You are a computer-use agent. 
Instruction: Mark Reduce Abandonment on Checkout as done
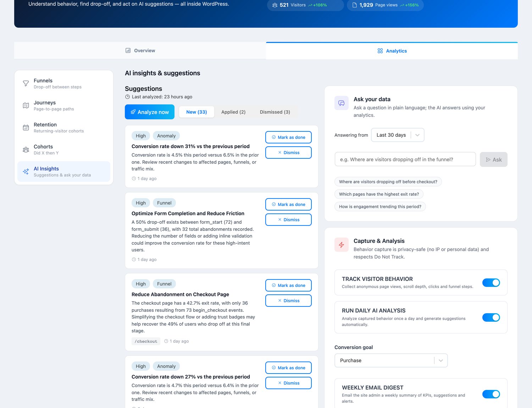pos(288,285)
